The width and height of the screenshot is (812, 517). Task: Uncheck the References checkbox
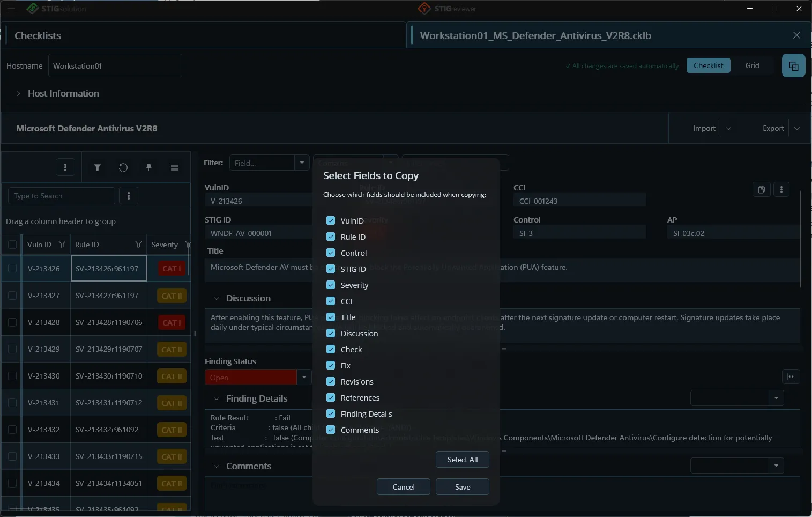click(331, 397)
